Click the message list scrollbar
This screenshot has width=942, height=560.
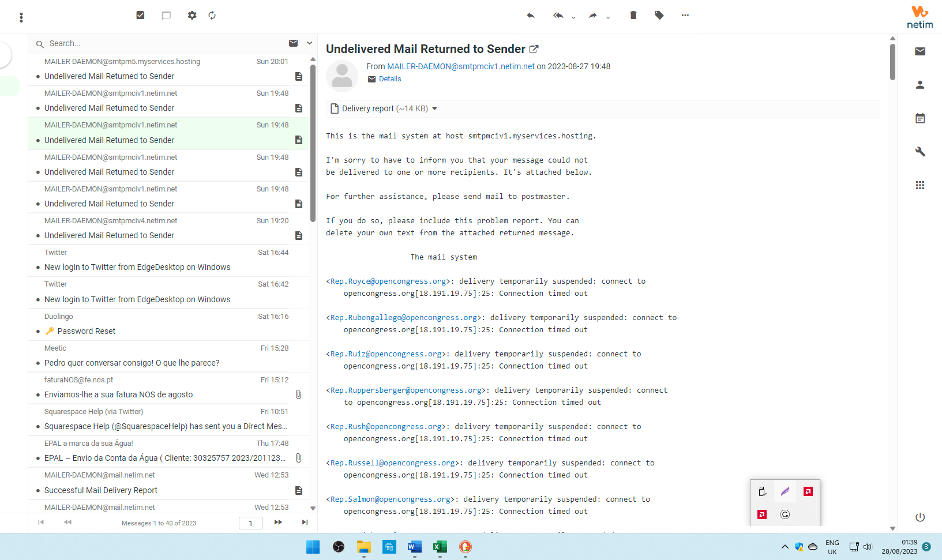pyautogui.click(x=313, y=144)
